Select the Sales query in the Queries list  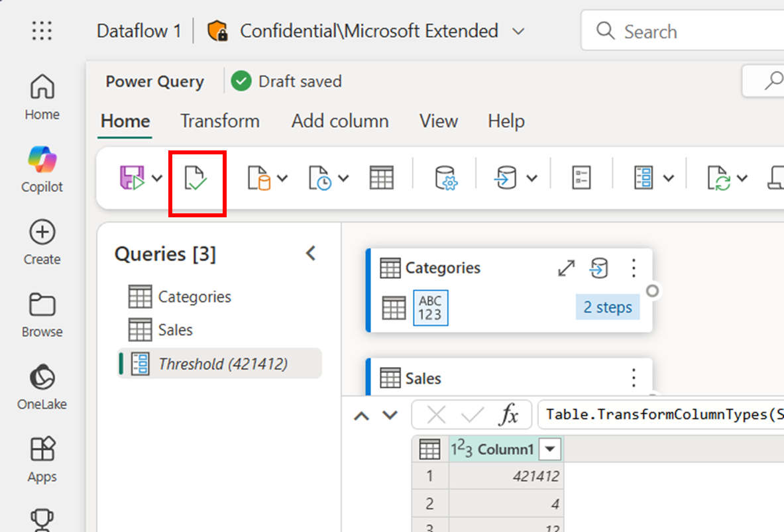pyautogui.click(x=220, y=330)
